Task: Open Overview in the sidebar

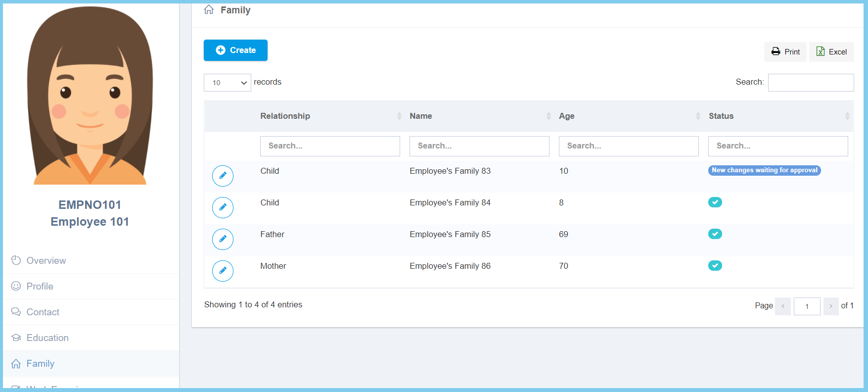Action: pos(46,261)
